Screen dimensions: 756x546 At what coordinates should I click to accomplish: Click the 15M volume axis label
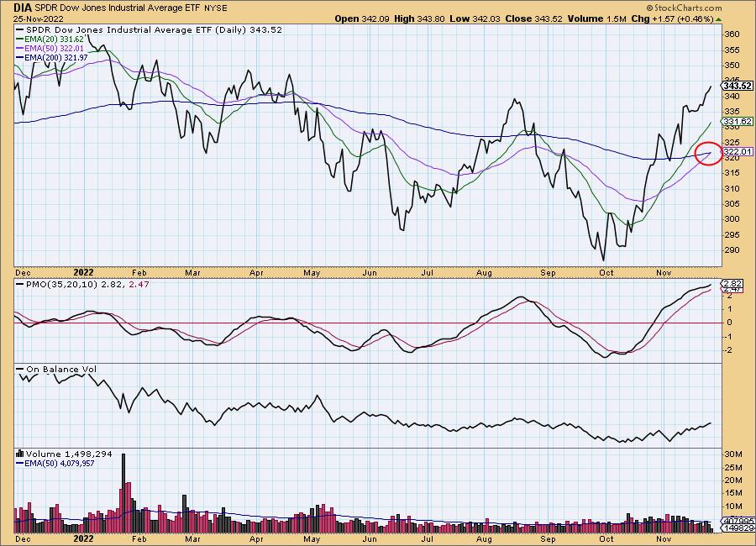tap(732, 492)
